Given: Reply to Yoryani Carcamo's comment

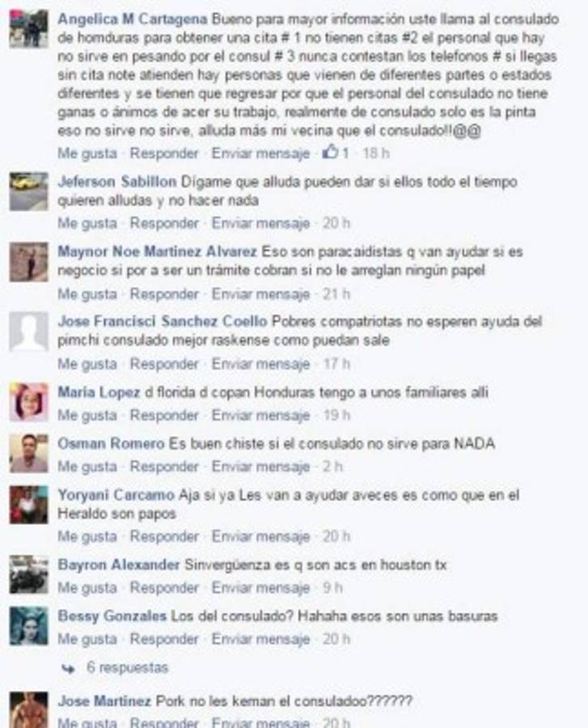Looking at the screenshot, I should pyautogui.click(x=164, y=537).
